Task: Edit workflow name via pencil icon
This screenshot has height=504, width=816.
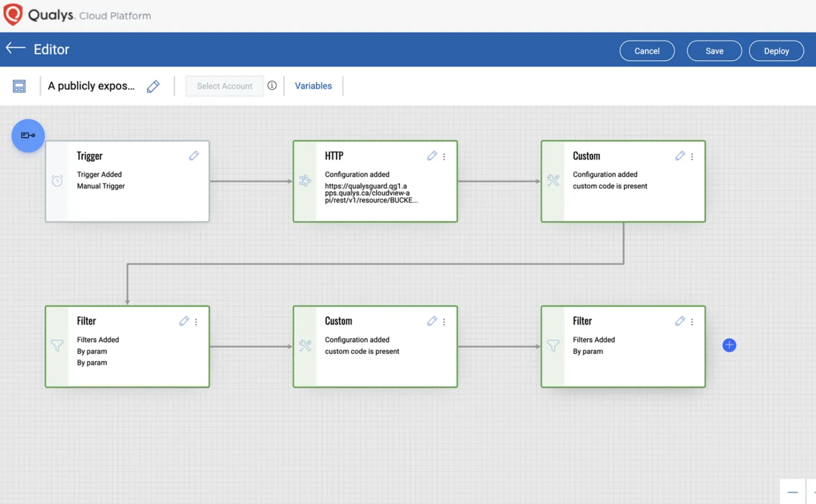Action: point(153,86)
